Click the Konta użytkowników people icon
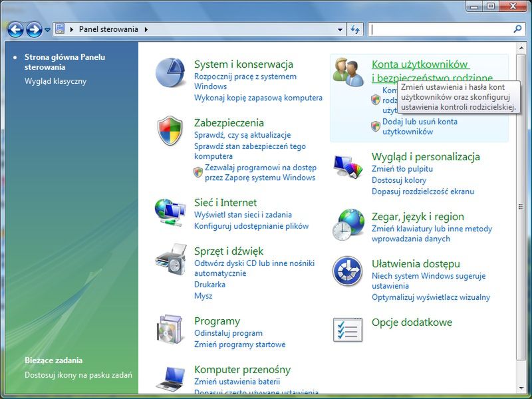532x399 pixels. click(348, 72)
